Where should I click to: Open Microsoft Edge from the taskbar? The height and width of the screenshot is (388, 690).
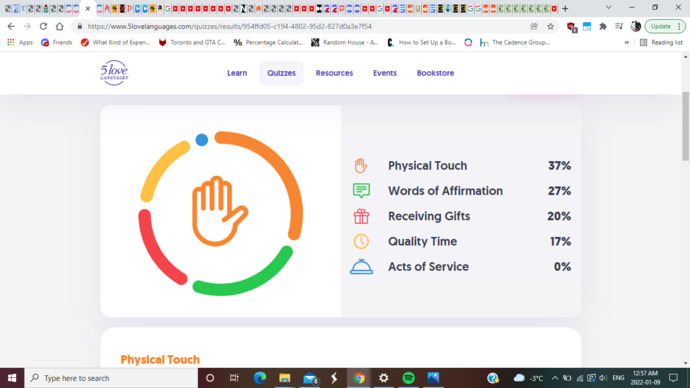pos(260,378)
